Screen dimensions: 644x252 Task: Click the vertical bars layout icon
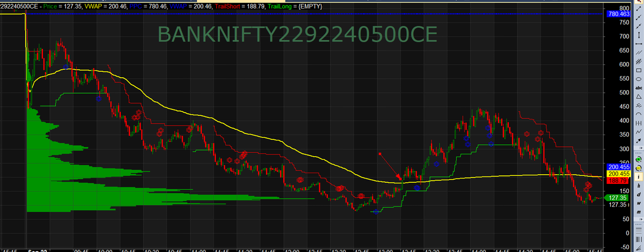(639, 239)
